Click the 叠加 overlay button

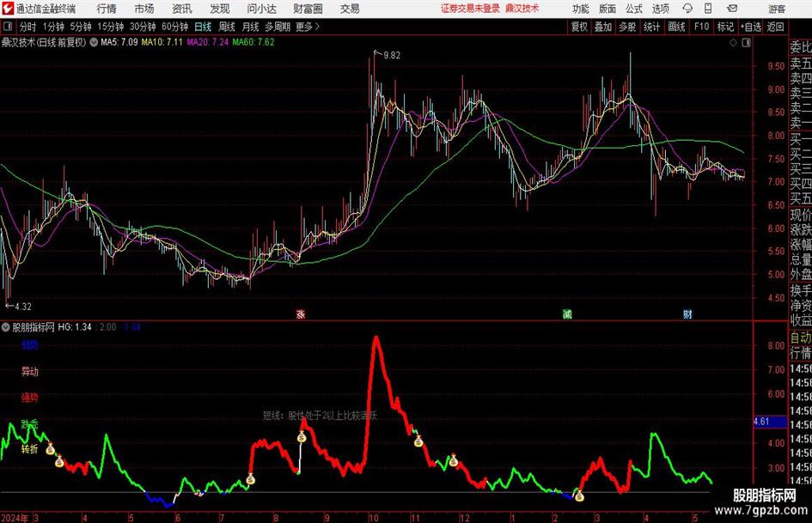coord(603,27)
